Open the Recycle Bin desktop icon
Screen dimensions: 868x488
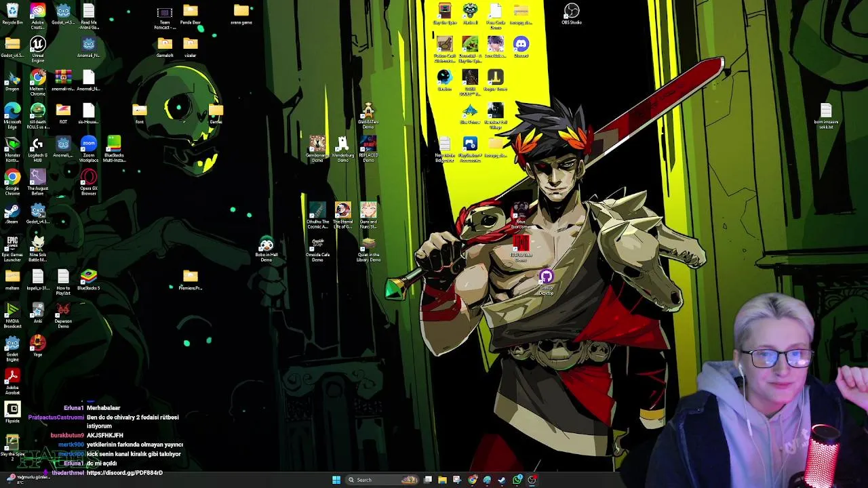click(x=12, y=14)
